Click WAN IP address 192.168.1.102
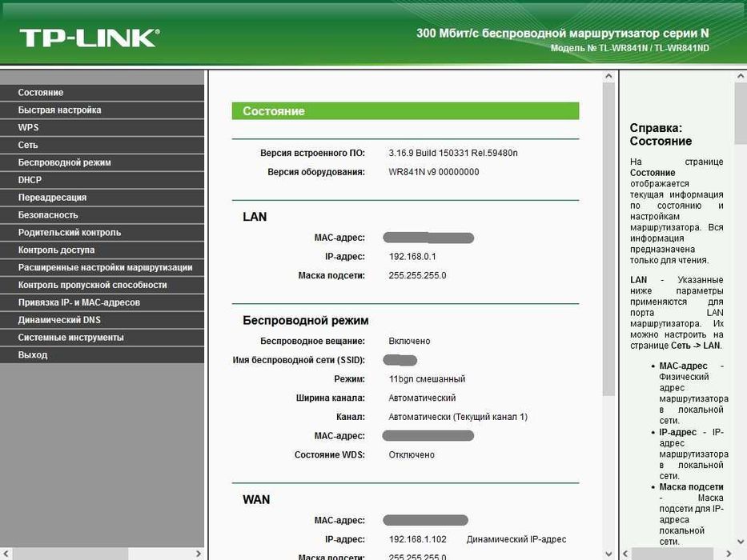The image size is (747, 560). (417, 539)
